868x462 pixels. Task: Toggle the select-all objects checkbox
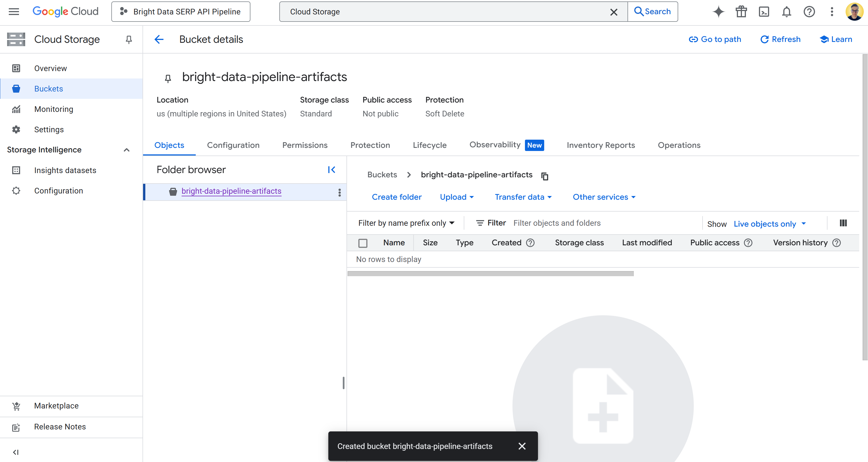pyautogui.click(x=363, y=243)
